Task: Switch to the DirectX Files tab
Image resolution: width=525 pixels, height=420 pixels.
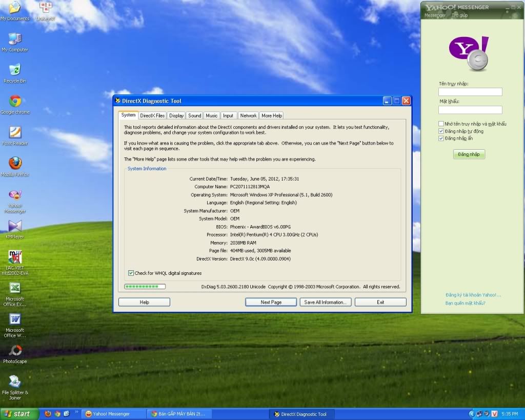Action: pyautogui.click(x=152, y=115)
